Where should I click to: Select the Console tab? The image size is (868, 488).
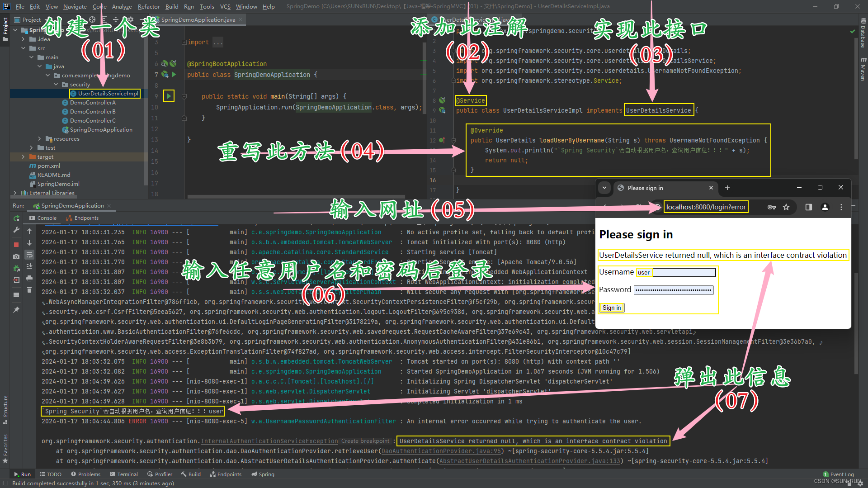[43, 218]
